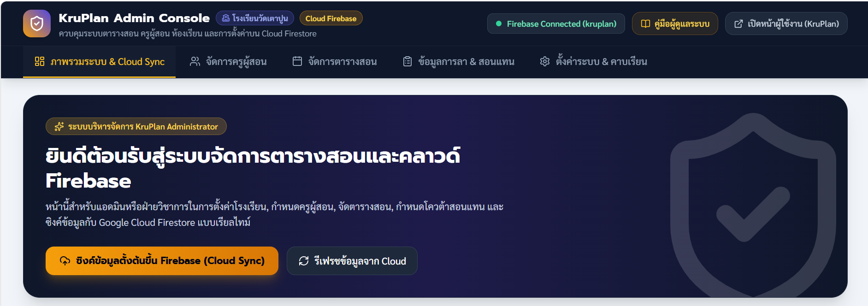Click the building icon in the school badge
This screenshot has height=306, width=868.
pos(226,18)
